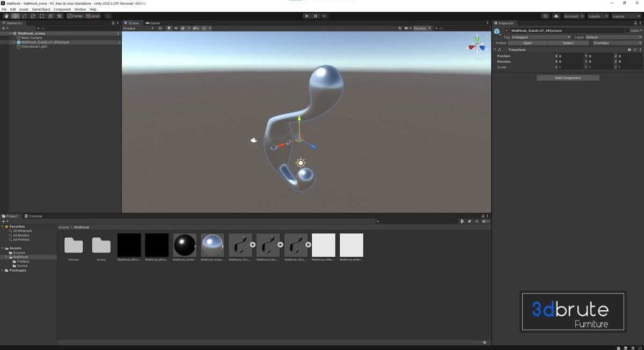Open the Layers dropdown
Image resolution: width=644 pixels, height=350 pixels.
pos(597,16)
